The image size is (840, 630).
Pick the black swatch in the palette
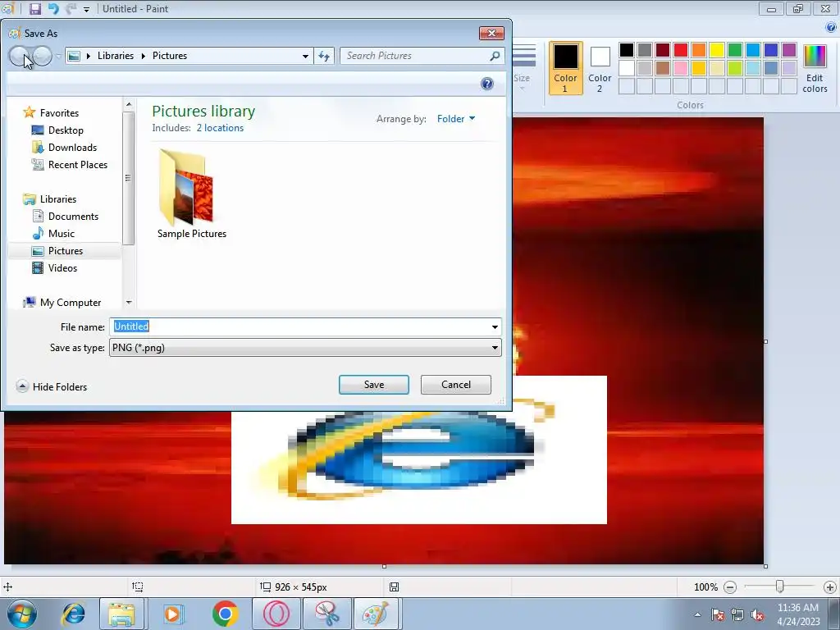pos(626,50)
